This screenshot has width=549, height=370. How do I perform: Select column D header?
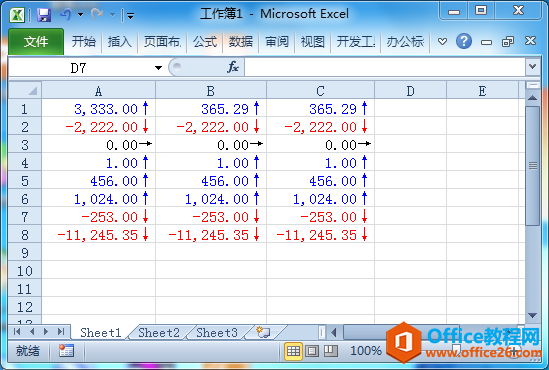(410, 91)
